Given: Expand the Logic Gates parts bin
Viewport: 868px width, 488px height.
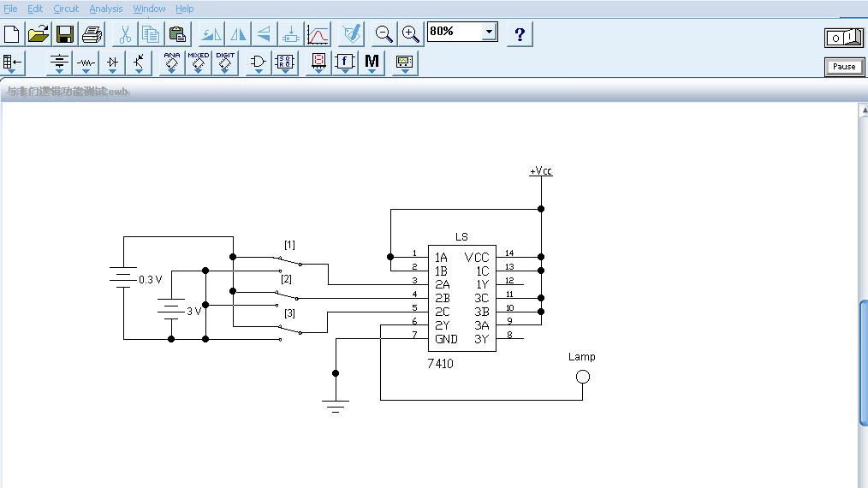Looking at the screenshot, I should point(258,62).
